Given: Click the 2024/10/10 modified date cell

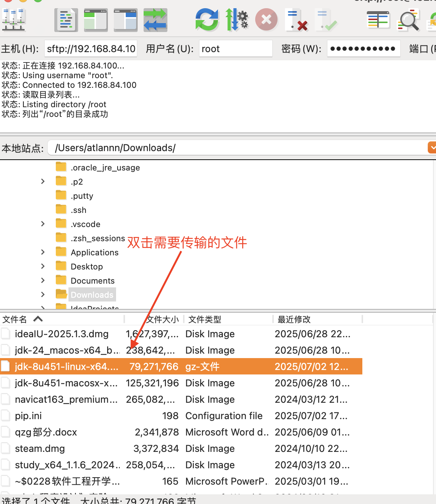Looking at the screenshot, I should point(311,449).
